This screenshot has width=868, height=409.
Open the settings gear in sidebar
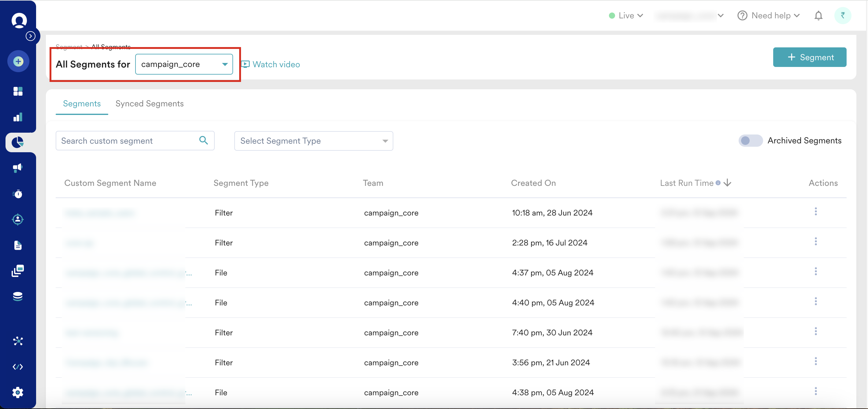(18, 392)
